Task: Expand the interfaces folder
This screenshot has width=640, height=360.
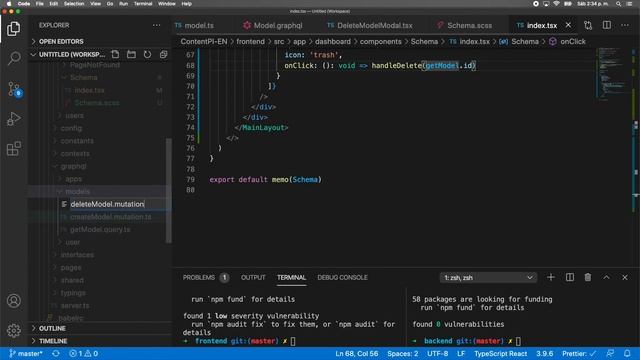Action: tap(77, 255)
